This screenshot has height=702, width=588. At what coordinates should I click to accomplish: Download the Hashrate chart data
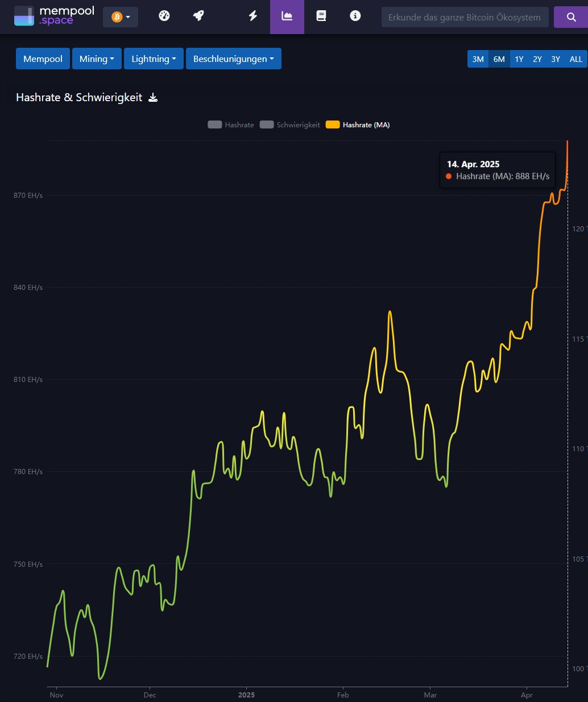153,98
